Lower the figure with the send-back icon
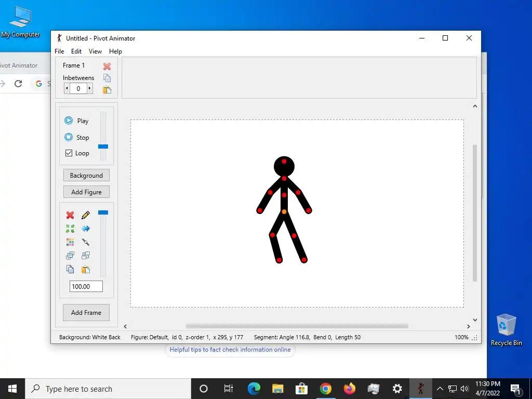This screenshot has width=532, height=399. coord(86,256)
